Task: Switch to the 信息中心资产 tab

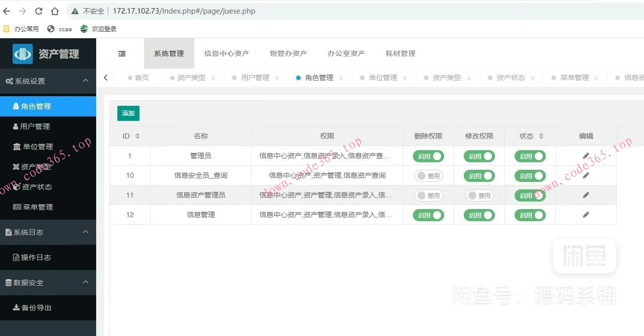Action: 227,53
